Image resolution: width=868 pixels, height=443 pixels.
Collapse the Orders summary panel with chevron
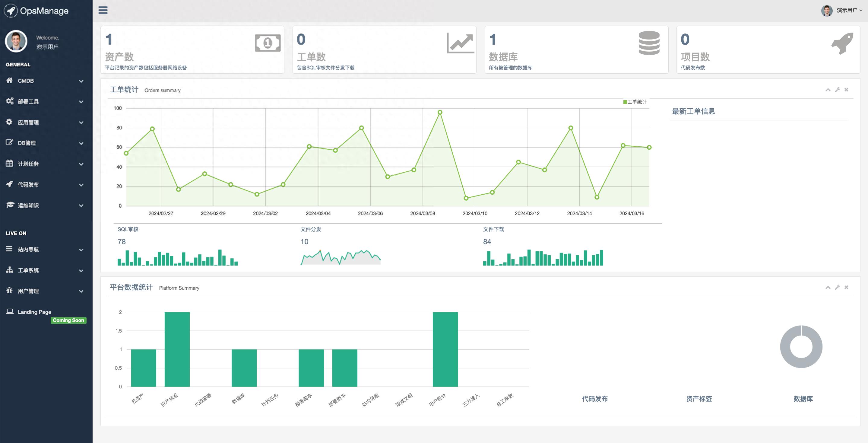pyautogui.click(x=828, y=90)
